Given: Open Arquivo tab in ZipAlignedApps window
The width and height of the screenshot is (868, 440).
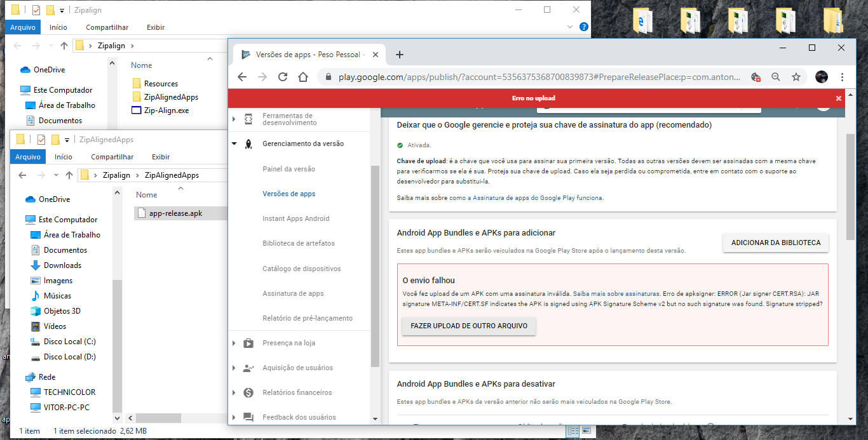Looking at the screenshot, I should click(x=28, y=157).
